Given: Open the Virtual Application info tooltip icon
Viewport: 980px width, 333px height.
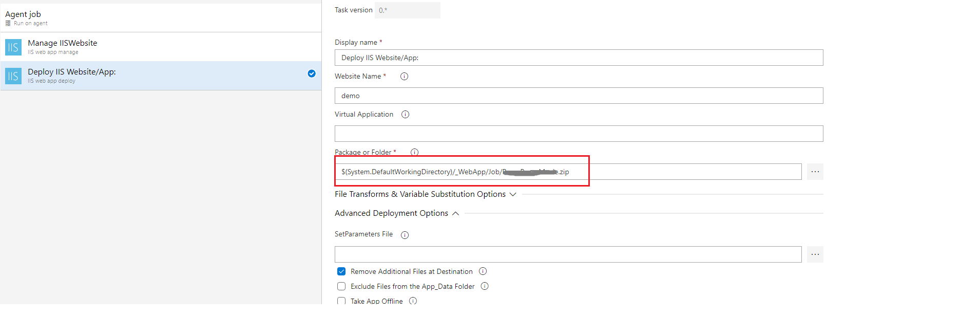Looking at the screenshot, I should 405,115.
